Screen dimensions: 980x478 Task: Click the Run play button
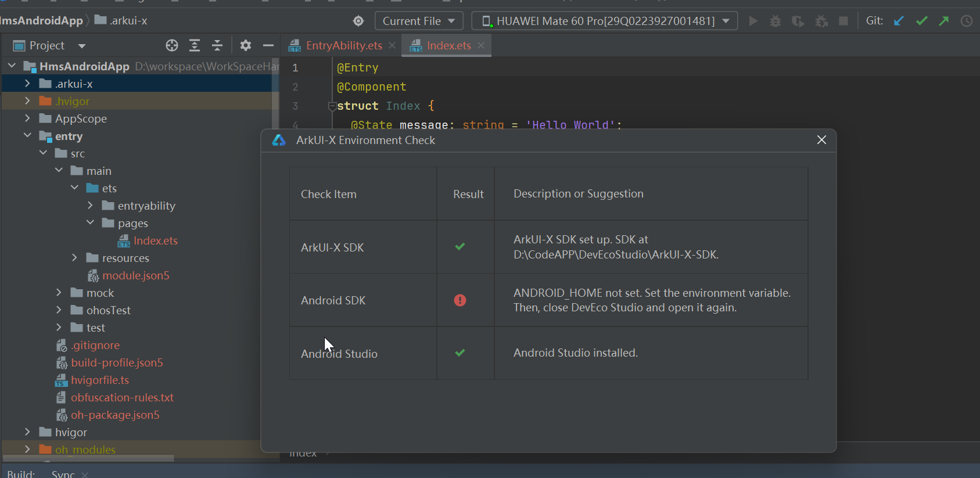[x=753, y=21]
